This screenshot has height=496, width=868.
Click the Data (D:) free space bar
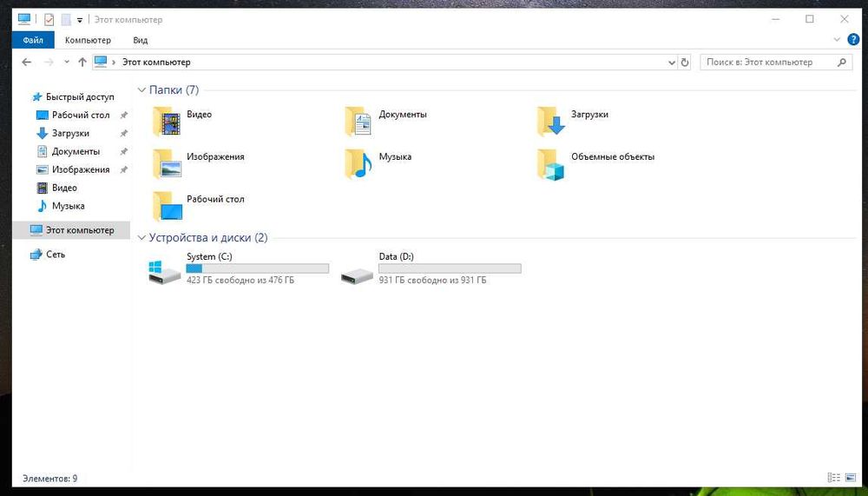pyautogui.click(x=450, y=268)
